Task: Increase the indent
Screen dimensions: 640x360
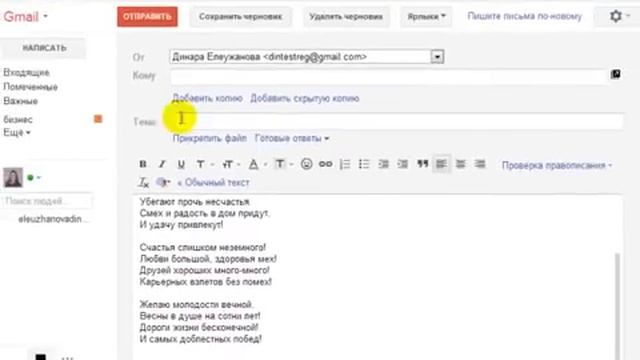Action: pos(402,164)
